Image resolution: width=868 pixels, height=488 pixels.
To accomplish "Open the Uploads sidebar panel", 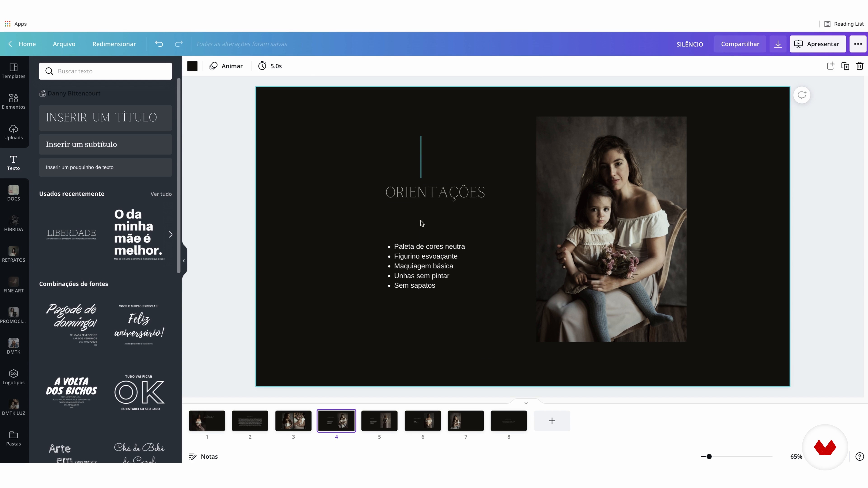I will (x=14, y=132).
